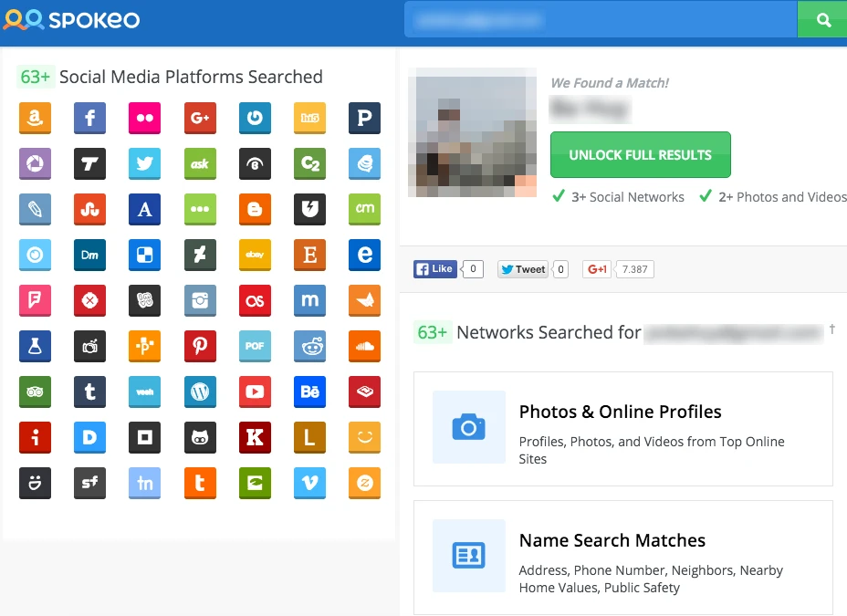The image size is (847, 616).
Task: Click the Flickr pink icon
Action: pyautogui.click(x=144, y=118)
